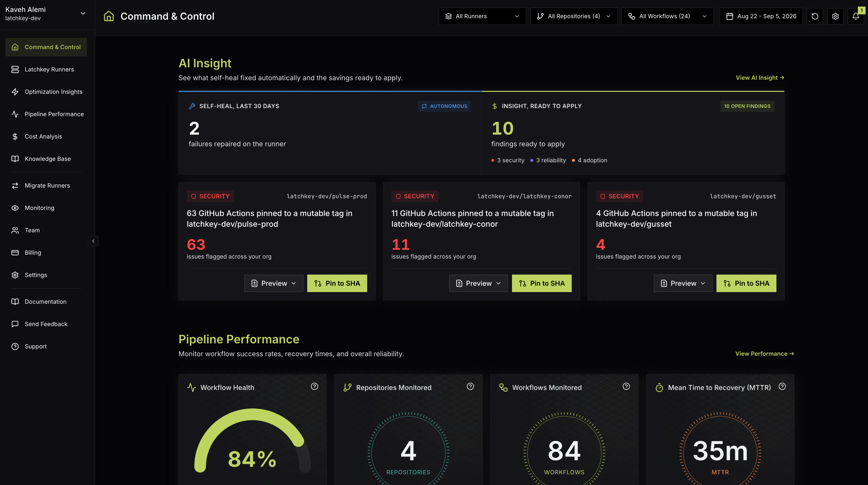
Task: Expand Preview dropdown on pulse-prod card
Action: pos(274,284)
